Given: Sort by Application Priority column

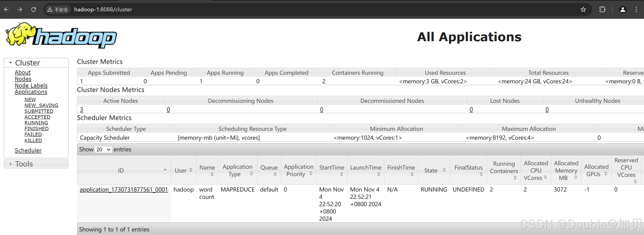Looking at the screenshot, I should pos(311,173).
